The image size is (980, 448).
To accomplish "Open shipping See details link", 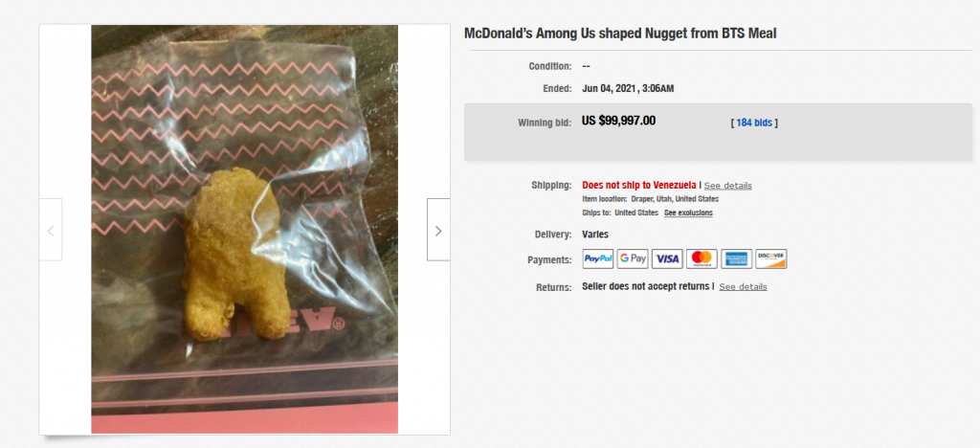I will [x=728, y=186].
